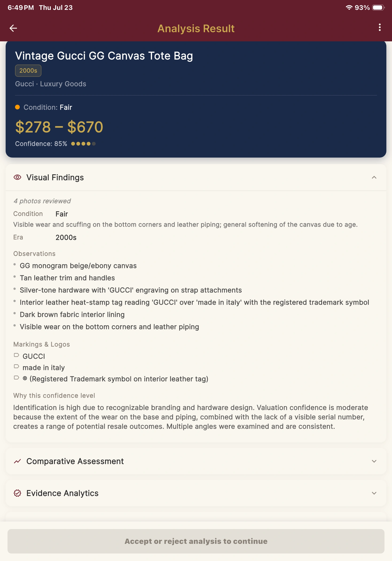The height and width of the screenshot is (561, 392).
Task: Click the eye icon beside Visual Findings
Action: pyautogui.click(x=17, y=177)
